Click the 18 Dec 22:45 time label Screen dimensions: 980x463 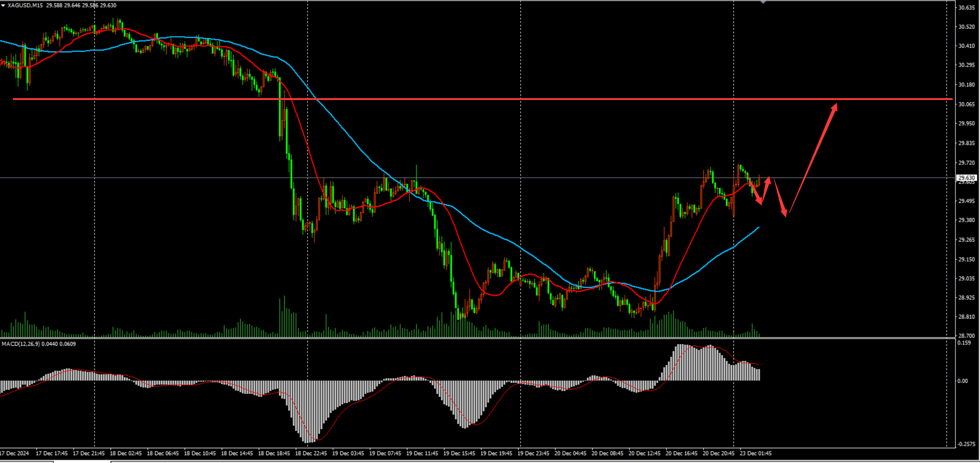[311, 453]
